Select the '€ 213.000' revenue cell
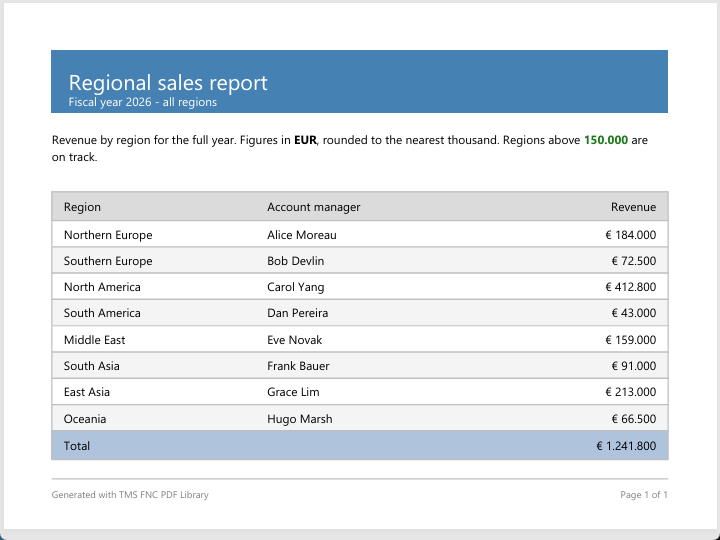 click(x=630, y=392)
